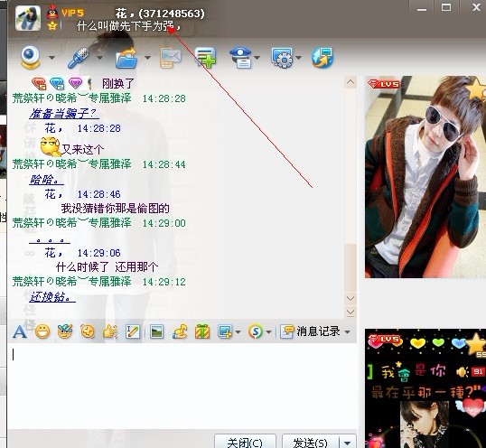Click the message 什么时候了 还用那个

[107, 266]
